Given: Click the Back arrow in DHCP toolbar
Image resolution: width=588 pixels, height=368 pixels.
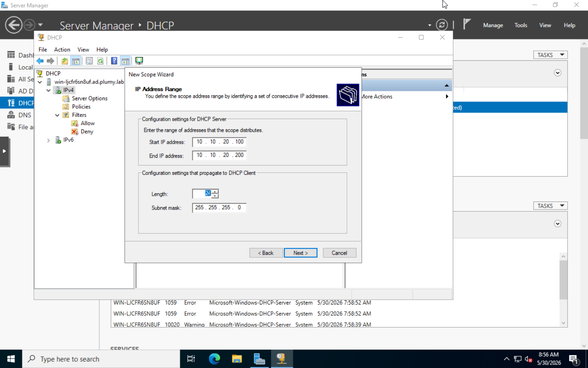Looking at the screenshot, I should point(40,61).
